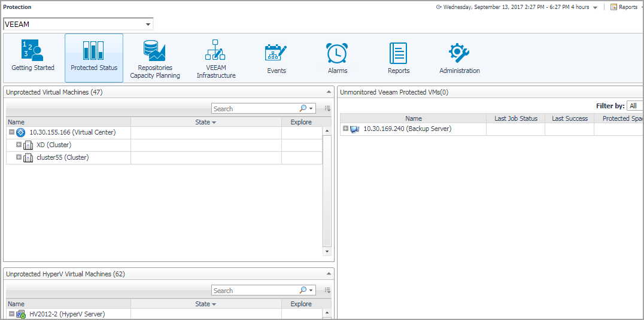Expand the XD cluster tree node
This screenshot has height=320, width=644.
(19, 145)
